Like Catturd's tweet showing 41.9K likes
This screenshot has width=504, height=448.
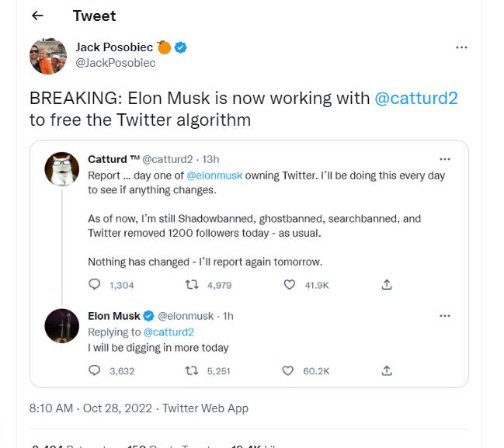290,285
